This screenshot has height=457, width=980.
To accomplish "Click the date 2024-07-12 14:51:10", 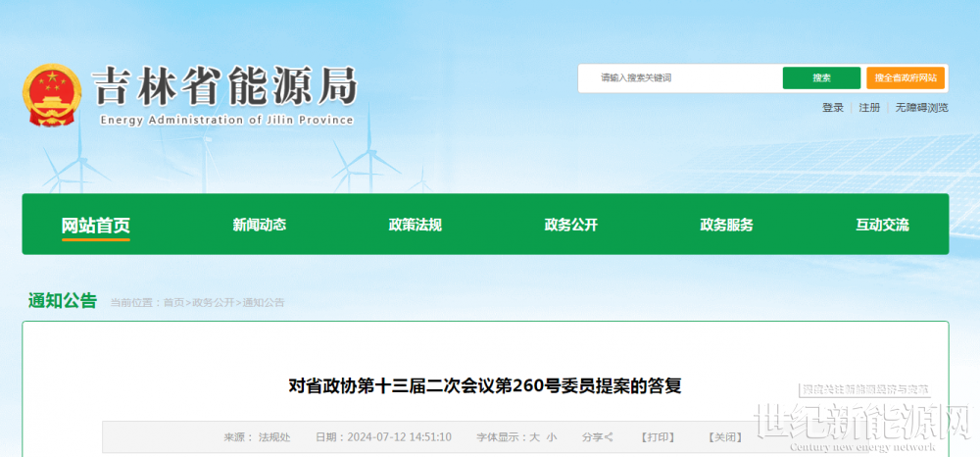I will click(400, 437).
